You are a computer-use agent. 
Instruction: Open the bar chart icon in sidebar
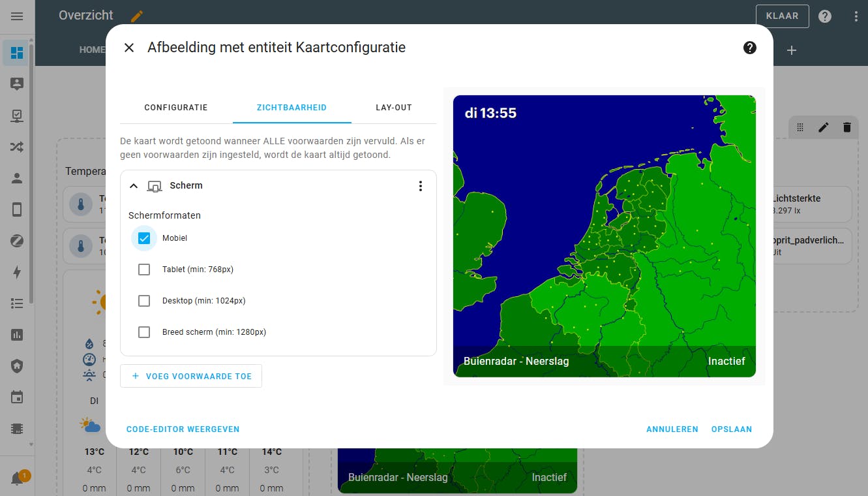(x=17, y=335)
